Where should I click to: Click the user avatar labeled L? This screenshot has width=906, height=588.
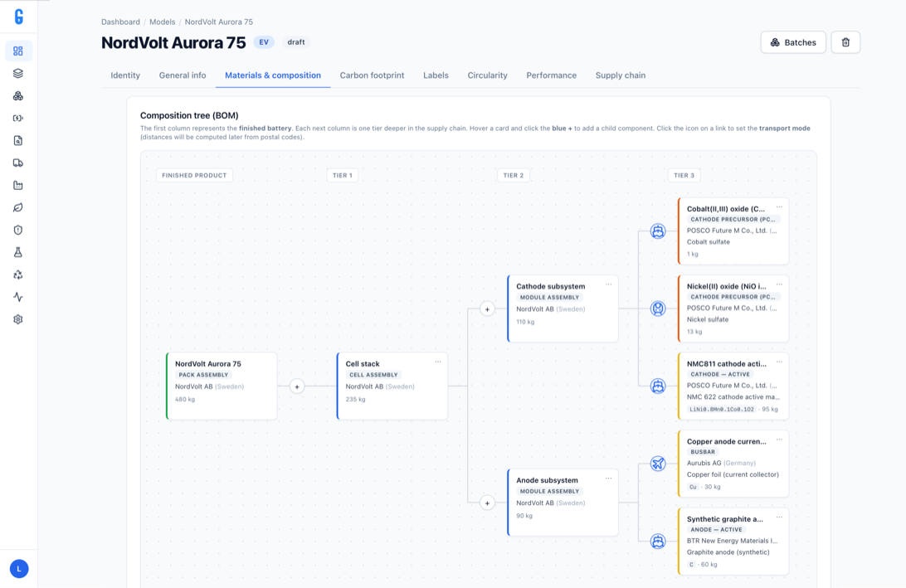(x=19, y=569)
